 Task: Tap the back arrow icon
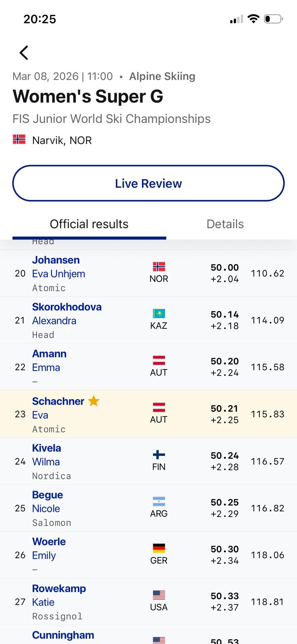[x=24, y=53]
